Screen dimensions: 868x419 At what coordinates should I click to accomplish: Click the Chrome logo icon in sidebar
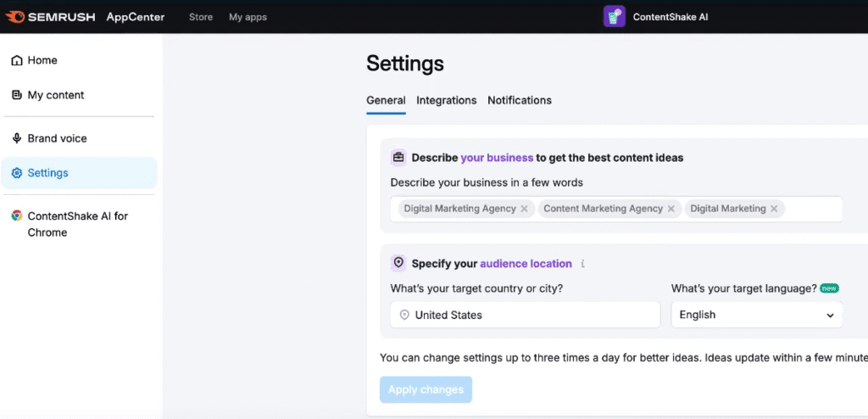[x=17, y=216]
